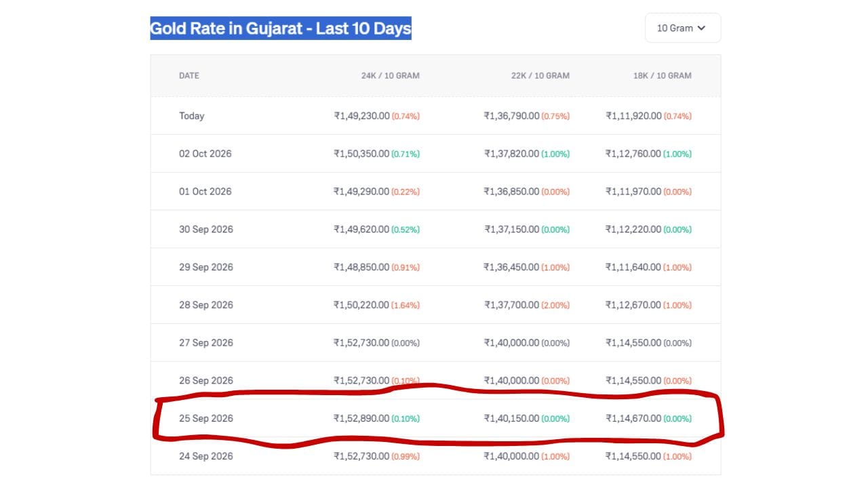This screenshot has height=488, width=868.
Task: Click the 24K change percentage (1.64%)
Action: (x=406, y=306)
